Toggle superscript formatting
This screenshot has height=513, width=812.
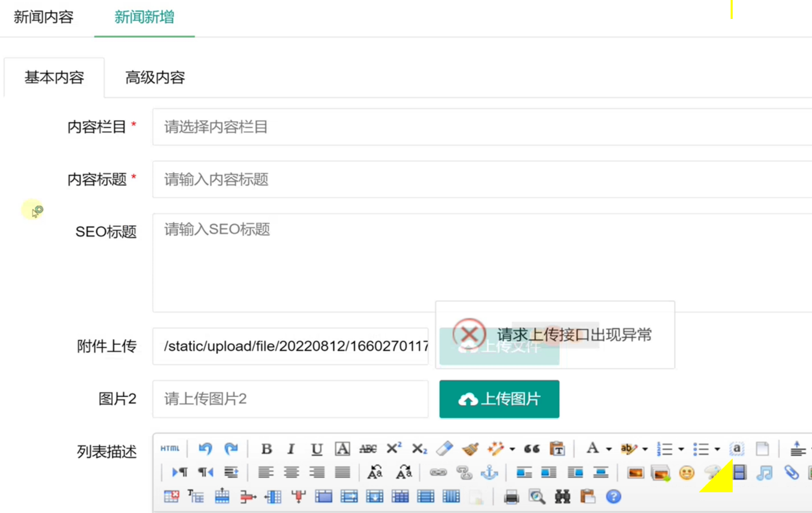393,448
